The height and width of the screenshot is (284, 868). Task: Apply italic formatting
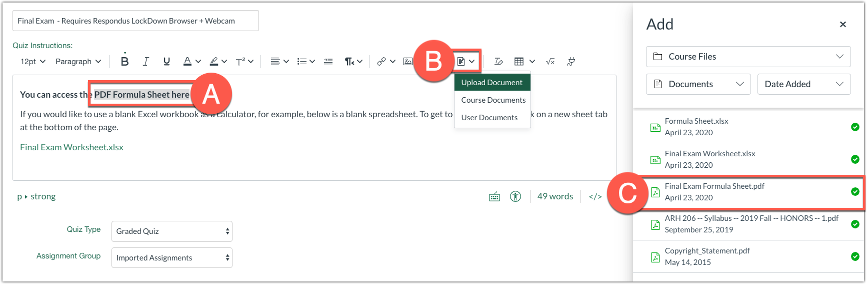(x=145, y=61)
